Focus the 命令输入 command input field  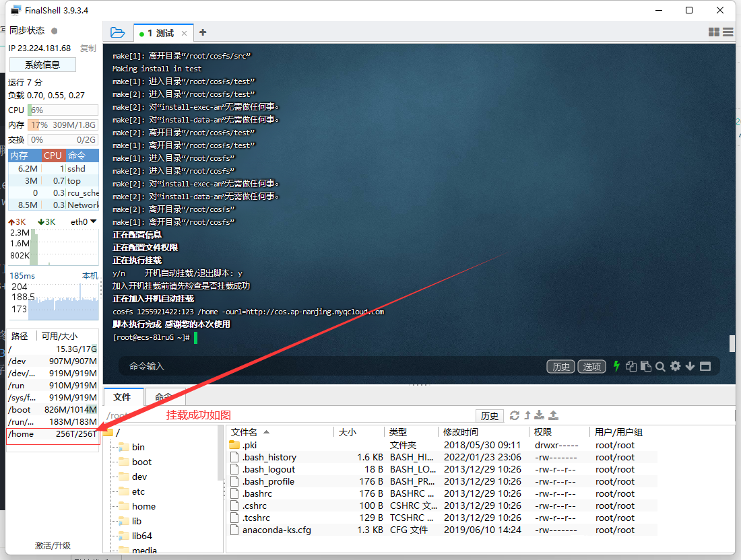click(x=331, y=366)
